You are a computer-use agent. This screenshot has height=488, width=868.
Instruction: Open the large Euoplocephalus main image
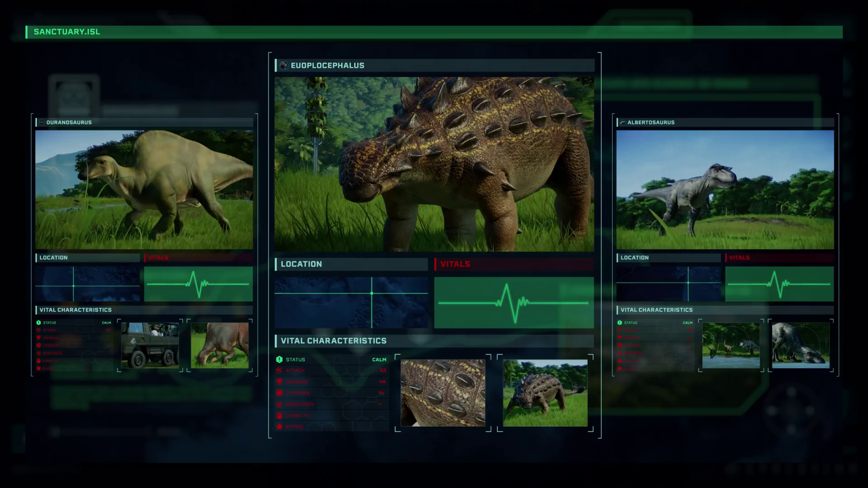click(434, 164)
